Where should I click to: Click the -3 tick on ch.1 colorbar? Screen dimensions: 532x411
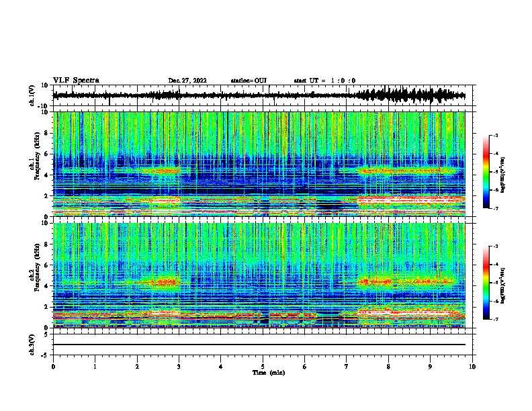pos(495,135)
